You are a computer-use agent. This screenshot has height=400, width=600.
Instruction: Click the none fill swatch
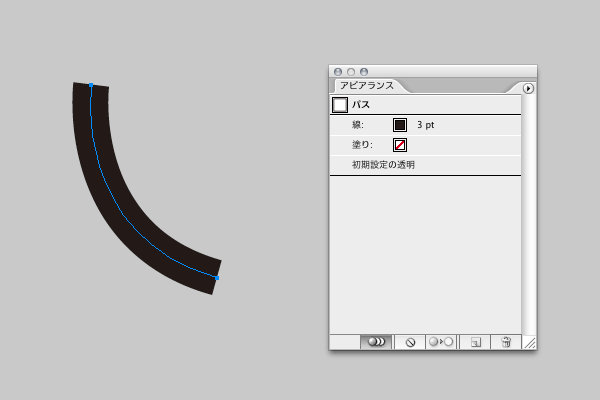pos(400,145)
